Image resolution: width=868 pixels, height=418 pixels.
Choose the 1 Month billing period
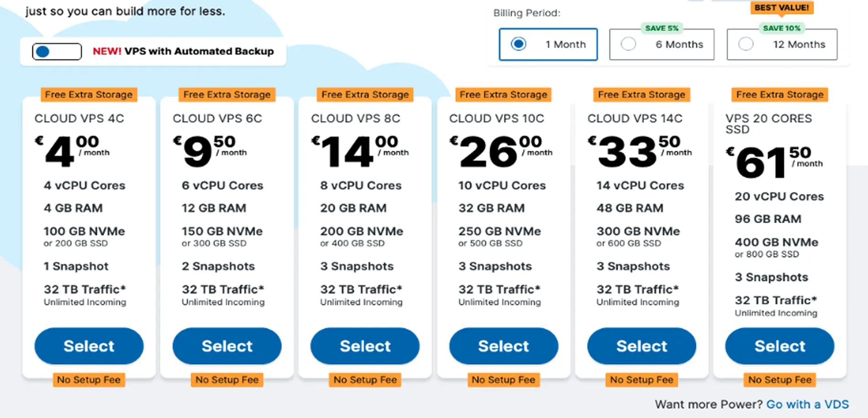548,44
